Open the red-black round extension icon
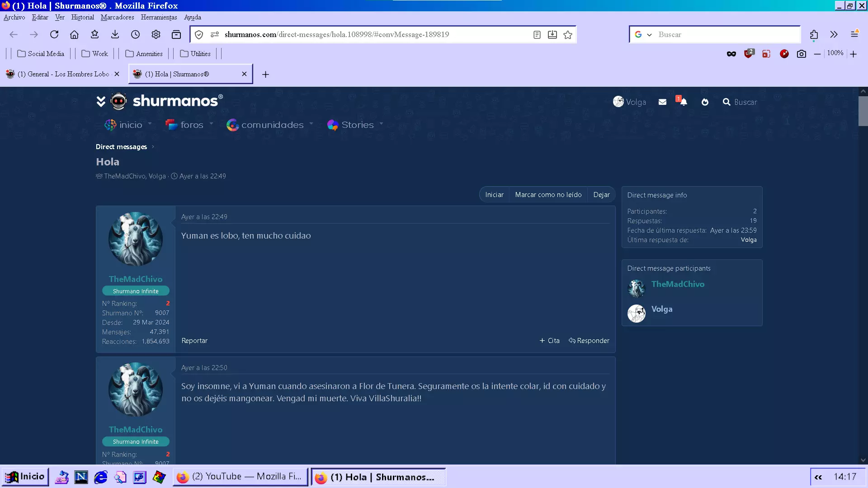 click(x=784, y=54)
